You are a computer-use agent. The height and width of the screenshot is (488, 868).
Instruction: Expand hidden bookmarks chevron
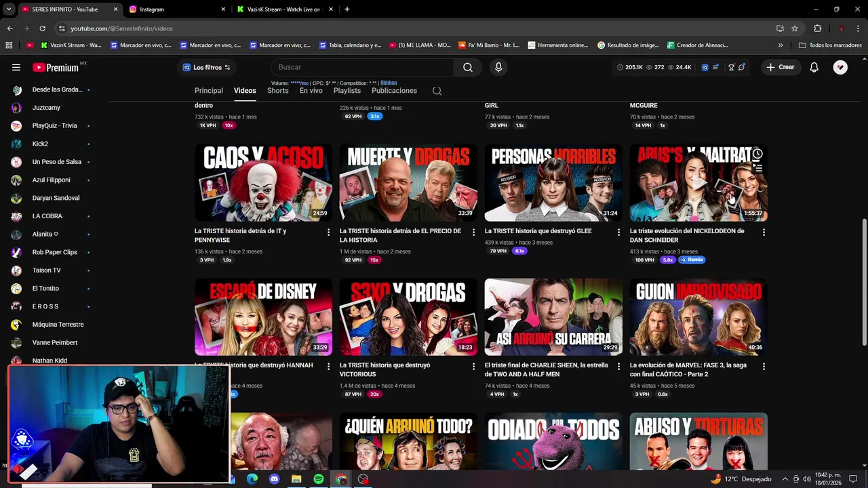[x=781, y=45]
